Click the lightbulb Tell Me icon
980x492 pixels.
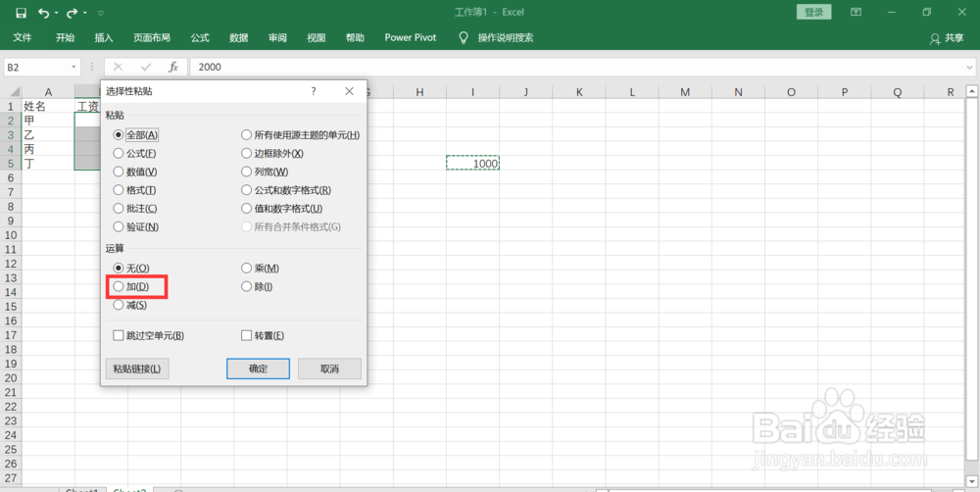click(464, 37)
